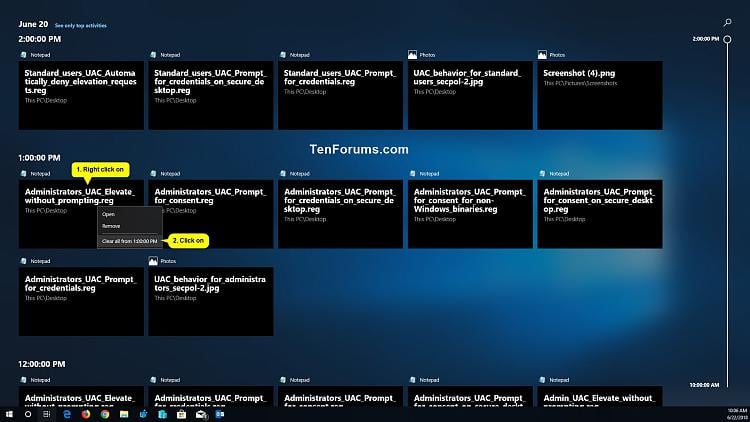Click the search magnifier icon in Timeline
This screenshot has height=422, width=750.
click(x=727, y=22)
